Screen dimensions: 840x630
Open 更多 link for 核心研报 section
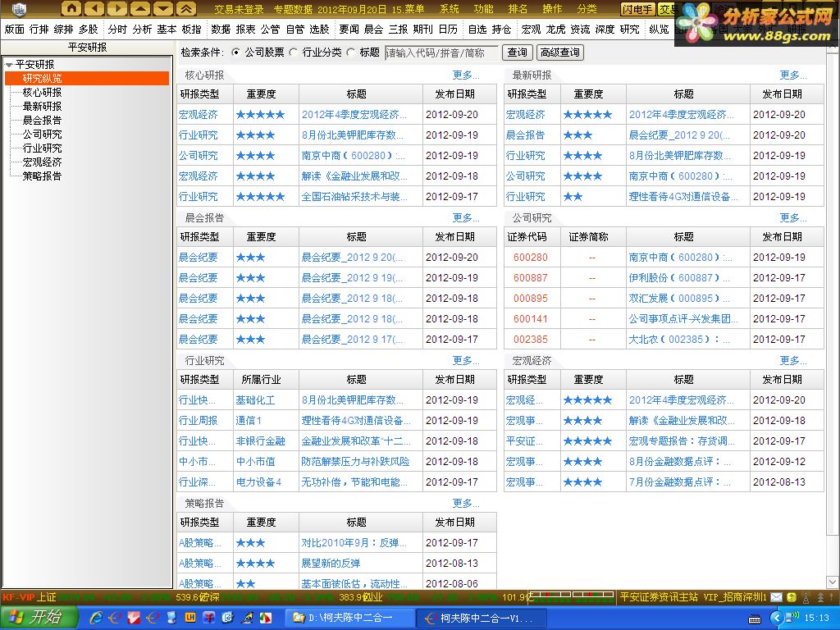point(466,75)
